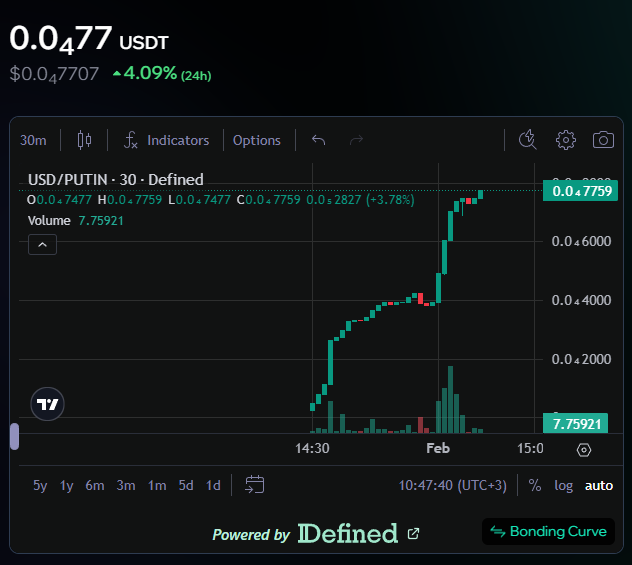Collapse the chart legend with chevron
This screenshot has height=565, width=632.
(42, 245)
